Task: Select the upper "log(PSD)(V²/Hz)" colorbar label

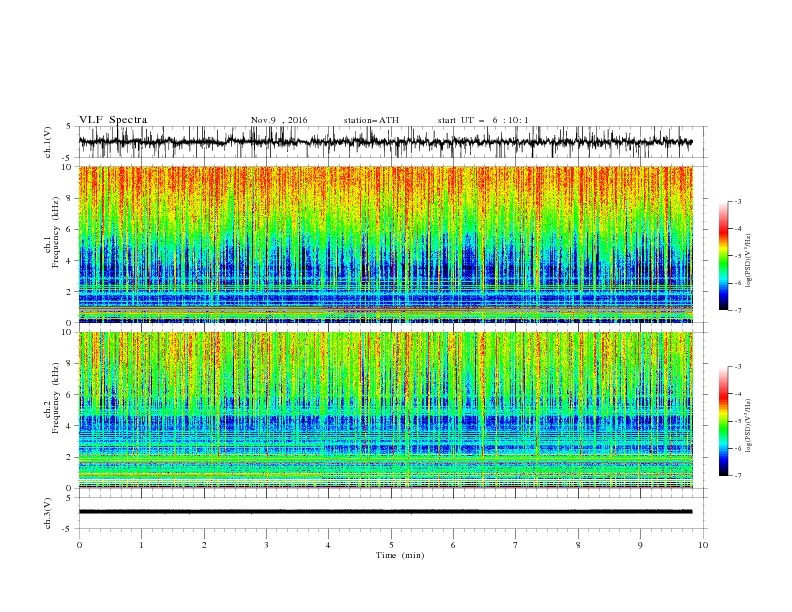Action: 748,261
